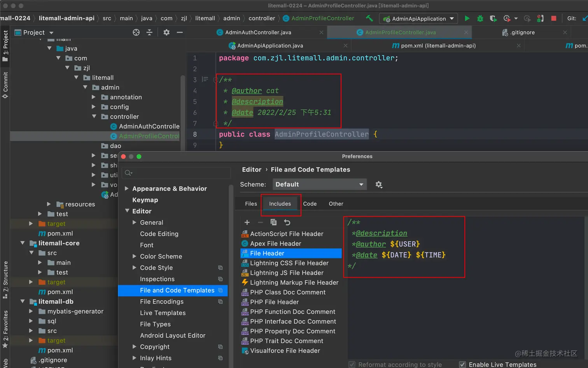588x368 pixels.
Task: Expand Inlay Hints settings node
Action: [x=135, y=357]
